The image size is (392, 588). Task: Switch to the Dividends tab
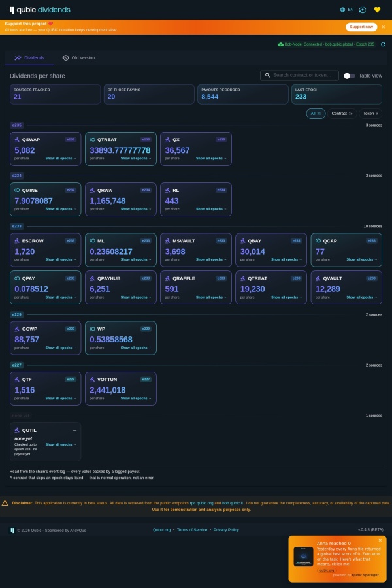point(29,58)
